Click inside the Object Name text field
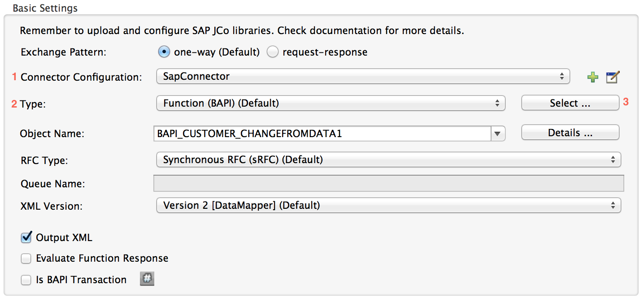This screenshot has height=302, width=644. 322,134
